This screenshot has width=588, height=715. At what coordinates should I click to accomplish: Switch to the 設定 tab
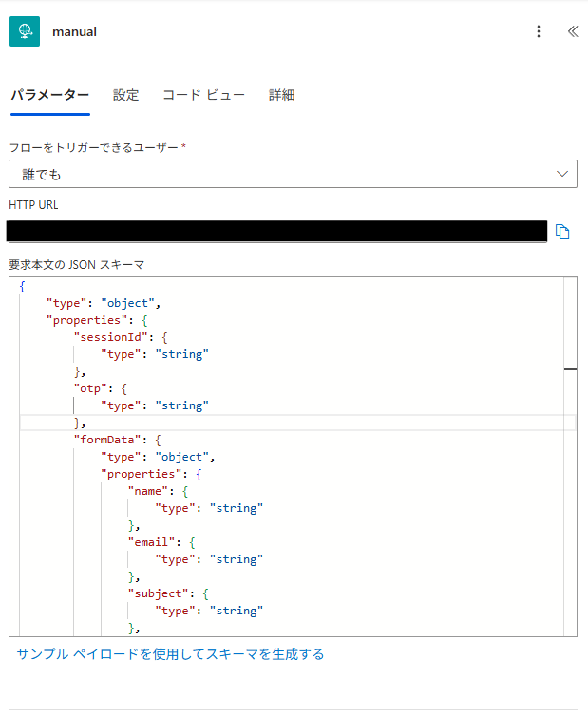click(126, 95)
